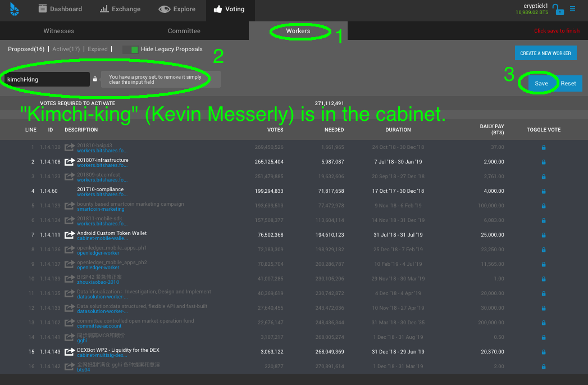Open share link for 201807-infrastructure

point(70,162)
